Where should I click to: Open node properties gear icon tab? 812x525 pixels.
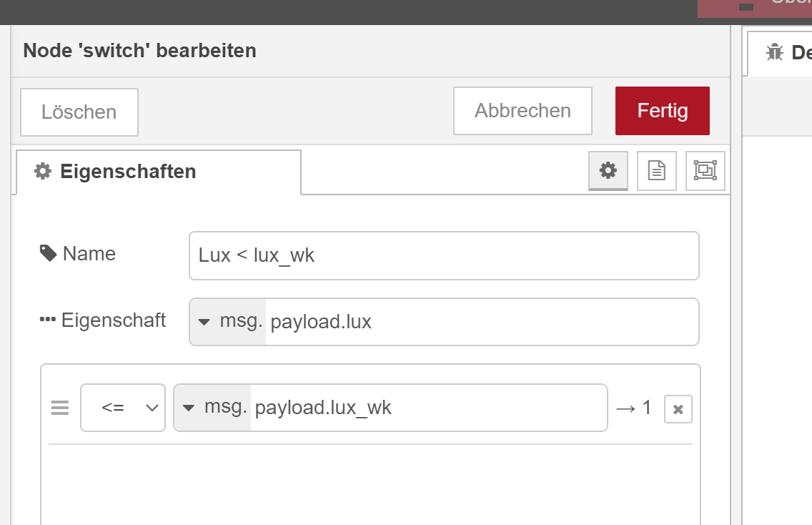click(608, 170)
